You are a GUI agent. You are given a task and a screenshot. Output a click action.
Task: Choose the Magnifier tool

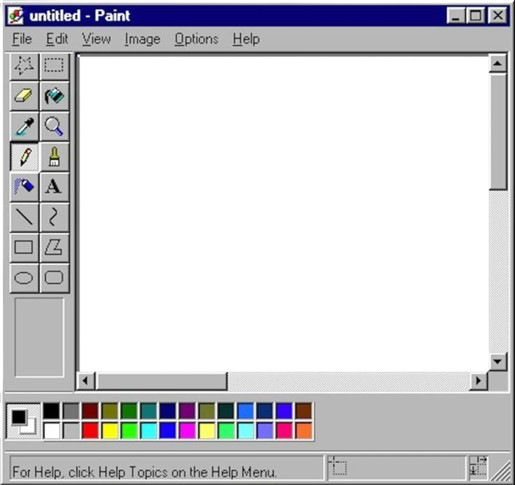click(x=54, y=126)
